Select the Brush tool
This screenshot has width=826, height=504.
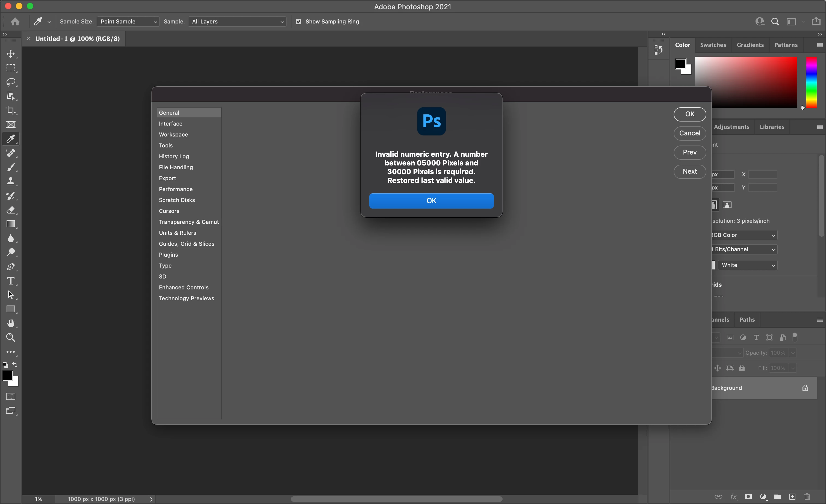click(x=11, y=167)
